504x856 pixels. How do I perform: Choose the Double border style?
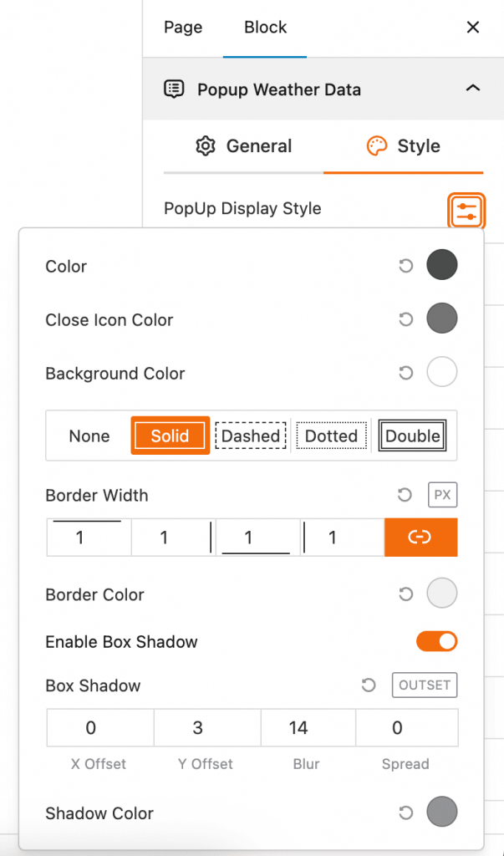point(413,436)
